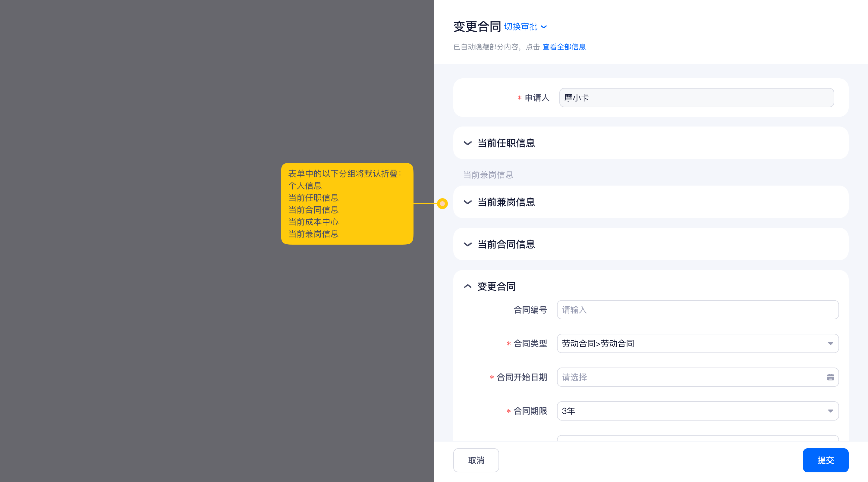Click the 当前合同信息 section title
This screenshot has width=868, height=482.
[x=506, y=244]
